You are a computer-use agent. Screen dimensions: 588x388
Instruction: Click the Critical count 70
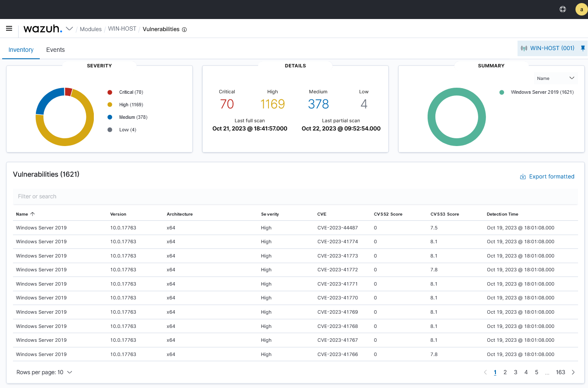point(227,104)
